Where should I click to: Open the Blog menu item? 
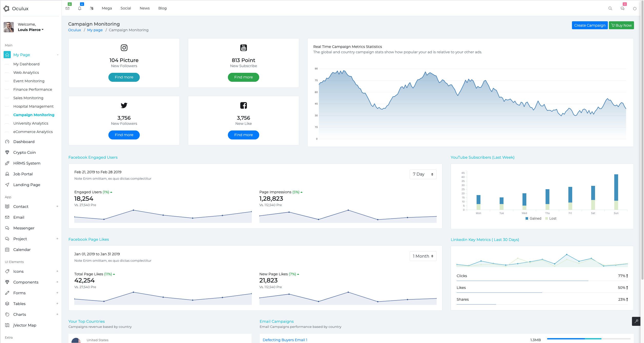point(162,8)
